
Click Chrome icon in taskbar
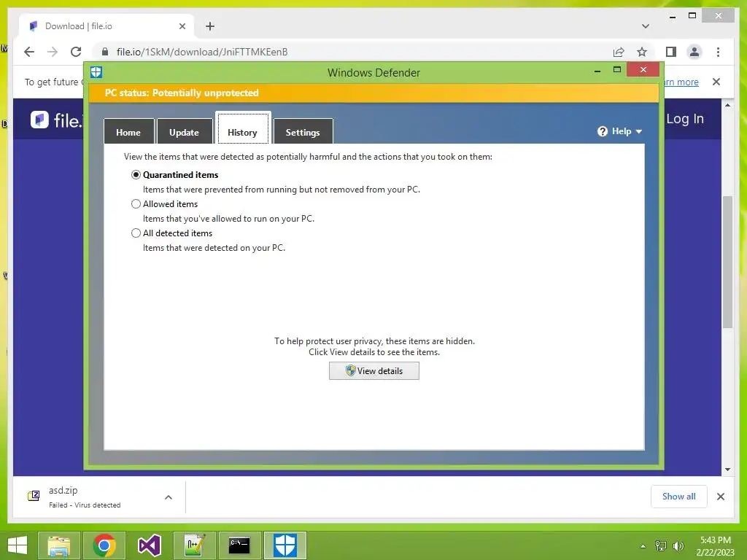104,545
